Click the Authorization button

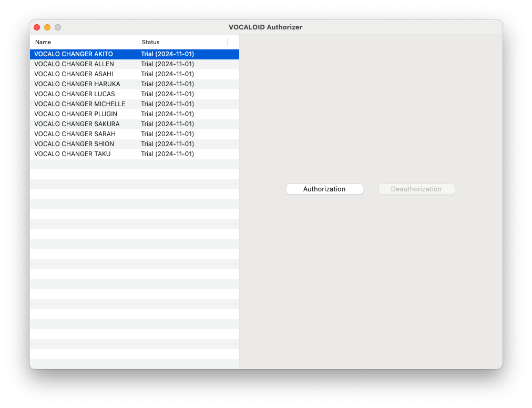point(324,189)
